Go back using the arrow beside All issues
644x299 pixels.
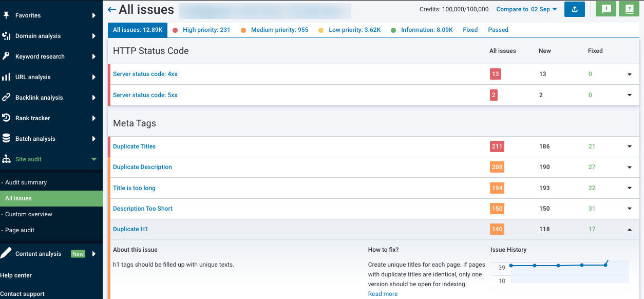[111, 10]
